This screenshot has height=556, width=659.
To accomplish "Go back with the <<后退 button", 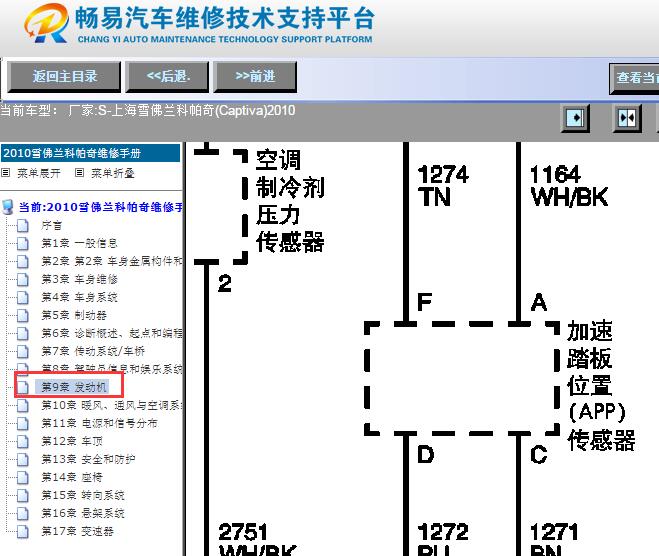I will pos(167,76).
